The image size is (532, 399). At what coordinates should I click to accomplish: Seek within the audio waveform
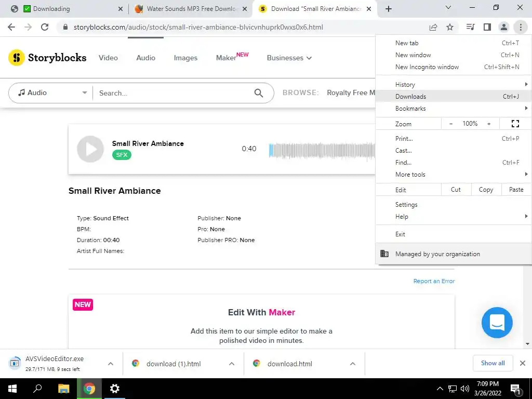tap(322, 151)
